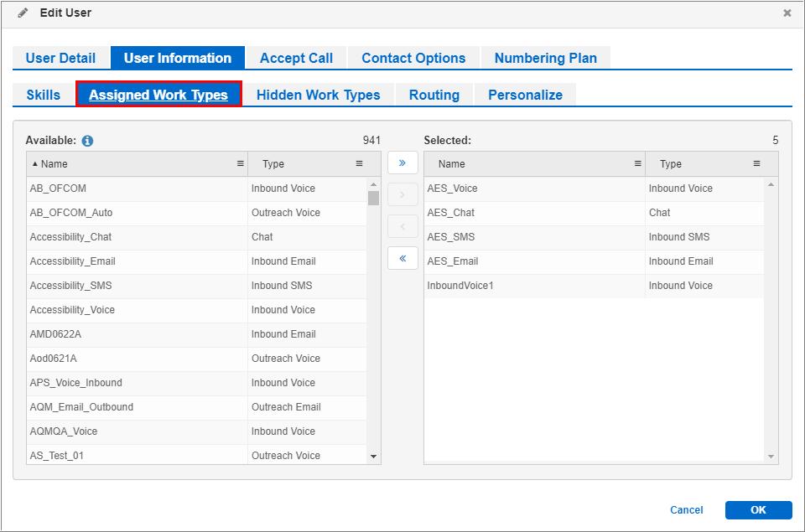Image resolution: width=805 pixels, height=532 pixels.
Task: Remove all assigned items using double left arrow
Action: point(403,258)
